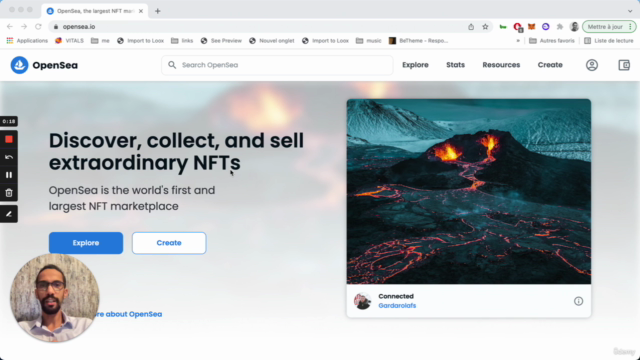The image size is (640, 360).
Task: Open the Gardarolafs creator link
Action: (397, 305)
